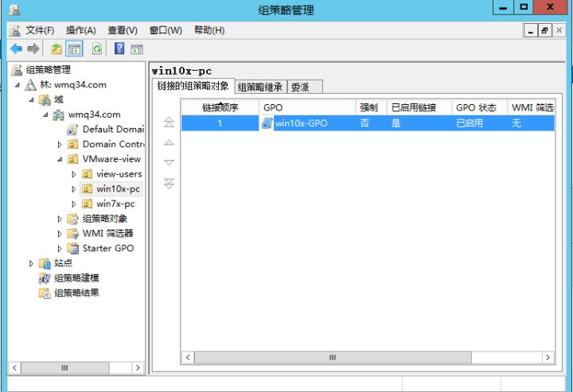Open 查看(V) menu
This screenshot has width=573, height=392.
(123, 30)
